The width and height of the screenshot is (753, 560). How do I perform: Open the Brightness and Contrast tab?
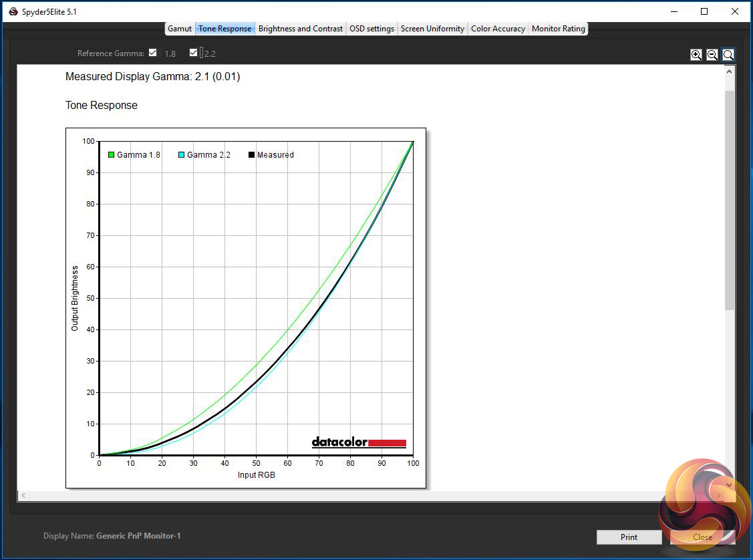(x=301, y=29)
